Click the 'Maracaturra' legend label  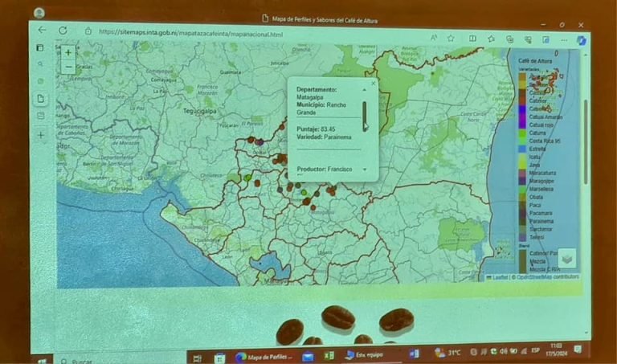[x=542, y=173]
